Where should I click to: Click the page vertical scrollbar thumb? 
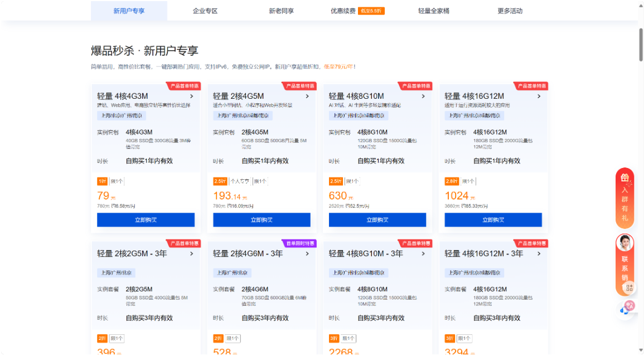tap(641, 45)
